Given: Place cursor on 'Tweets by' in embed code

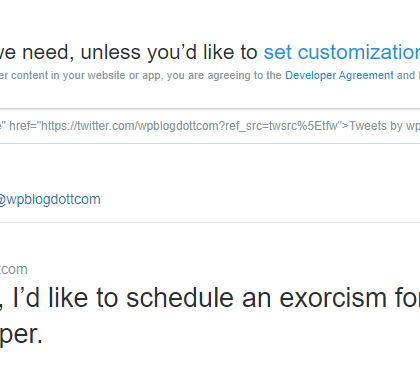Looking at the screenshot, I should coord(376,126).
